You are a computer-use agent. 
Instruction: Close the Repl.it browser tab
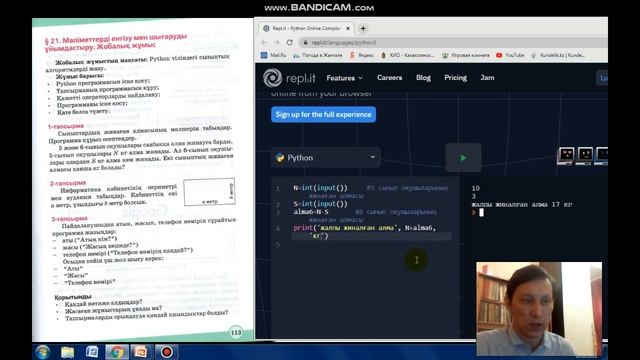pos(348,28)
